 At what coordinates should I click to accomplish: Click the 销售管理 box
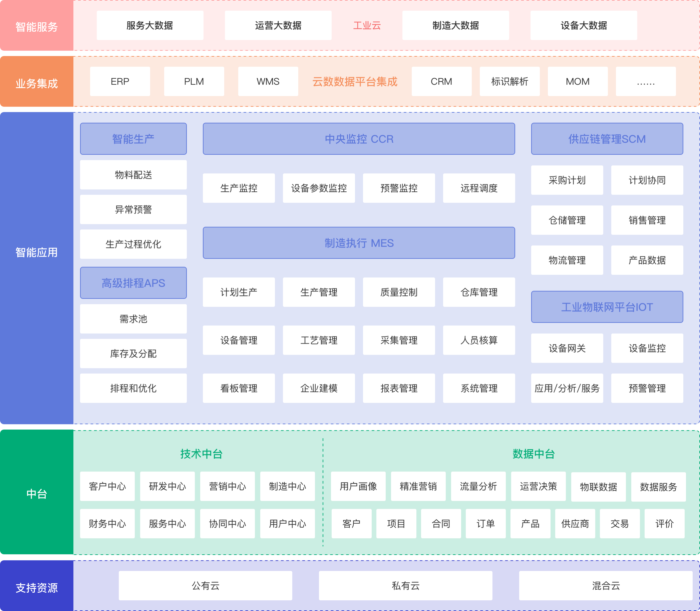point(647,220)
